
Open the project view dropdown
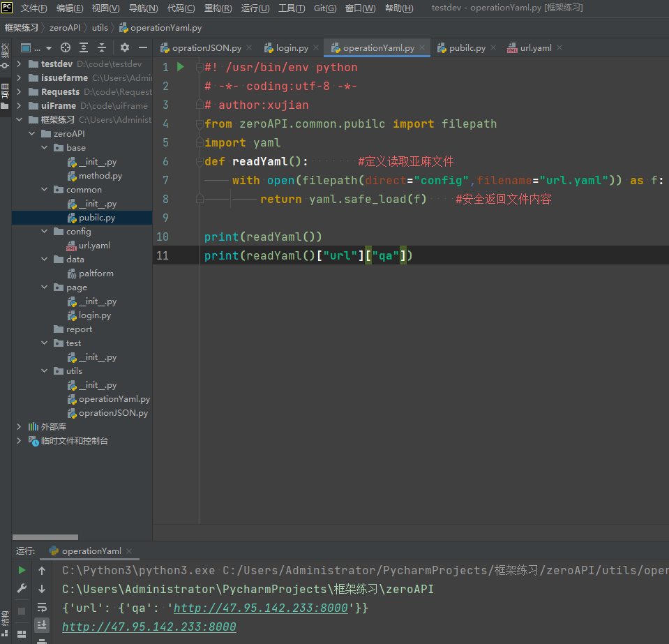pos(37,47)
